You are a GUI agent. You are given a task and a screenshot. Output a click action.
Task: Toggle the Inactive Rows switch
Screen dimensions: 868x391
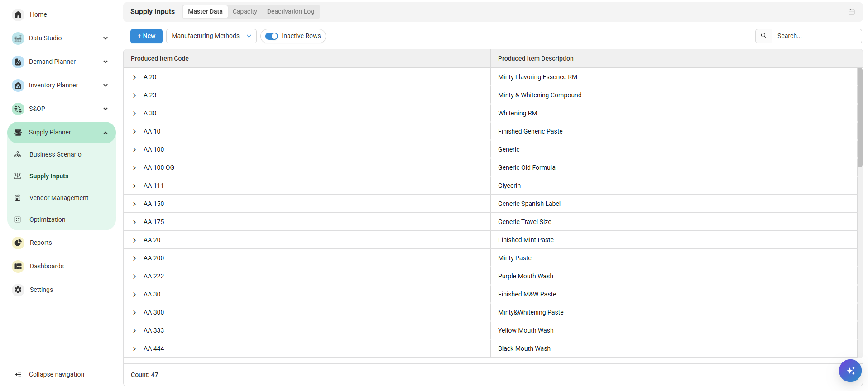(x=272, y=36)
